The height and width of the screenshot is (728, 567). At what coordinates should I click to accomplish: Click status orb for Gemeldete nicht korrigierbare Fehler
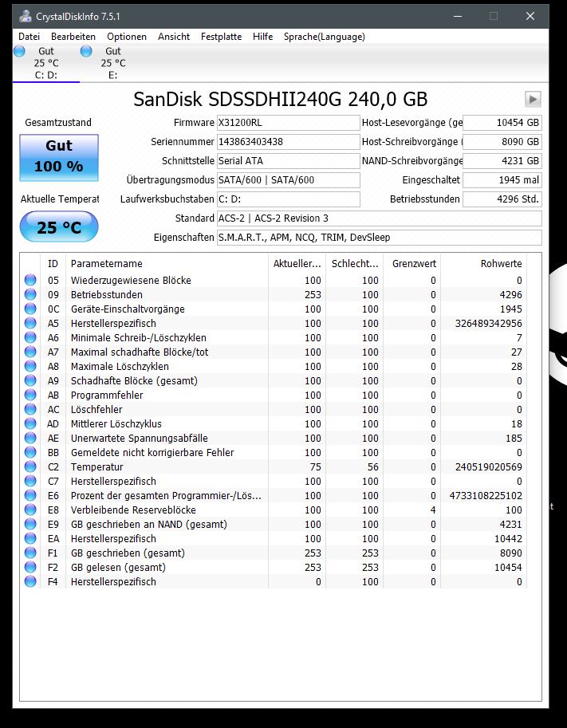tap(30, 452)
